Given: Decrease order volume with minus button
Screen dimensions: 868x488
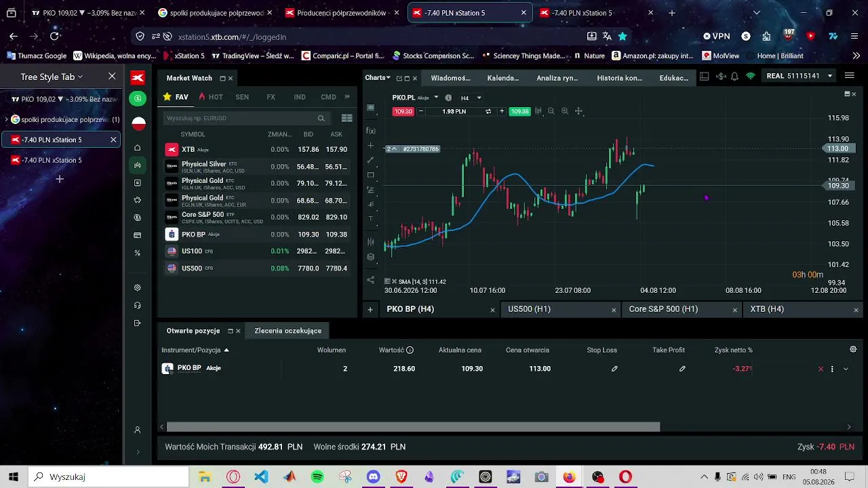Looking at the screenshot, I should coord(421,111).
